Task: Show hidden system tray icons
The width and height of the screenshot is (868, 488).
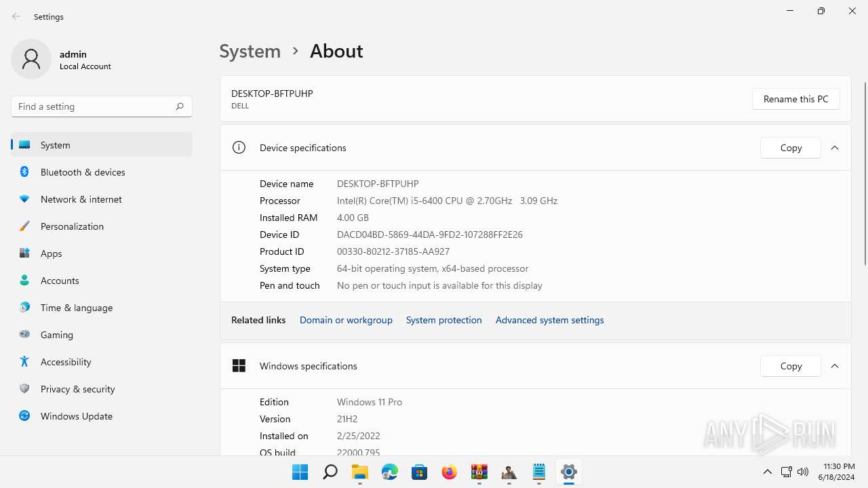Action: 768,472
